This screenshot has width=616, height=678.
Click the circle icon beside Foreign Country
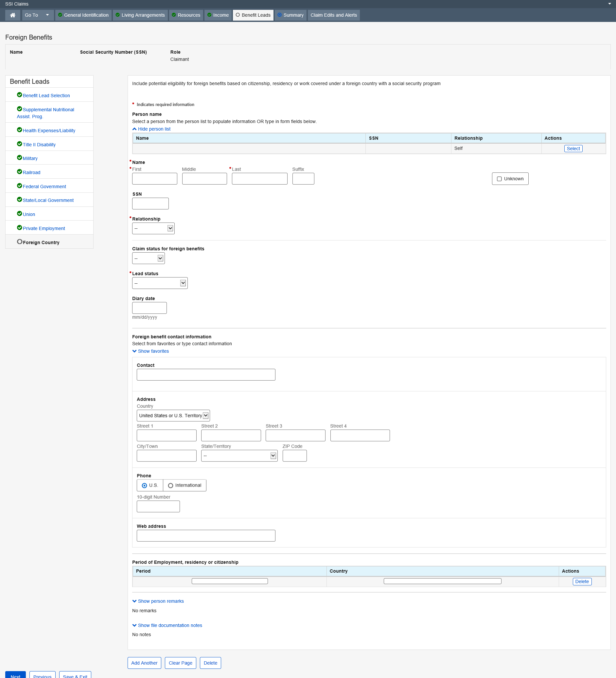click(20, 242)
